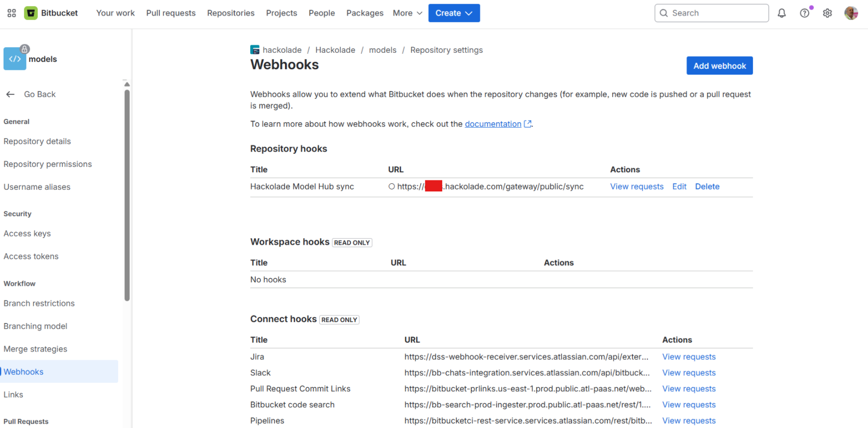Click the READ ONLY badge on Workspace hooks

tap(352, 243)
